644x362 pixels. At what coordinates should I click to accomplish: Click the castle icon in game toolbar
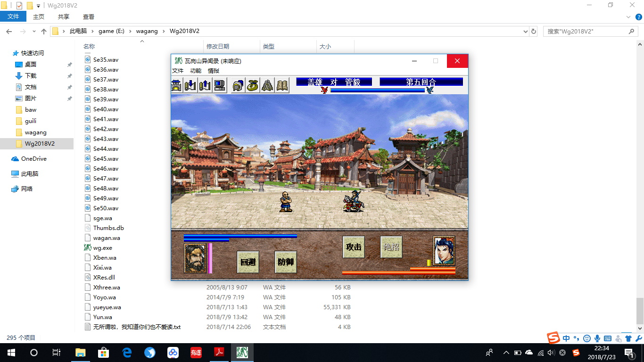pyautogui.click(x=176, y=85)
